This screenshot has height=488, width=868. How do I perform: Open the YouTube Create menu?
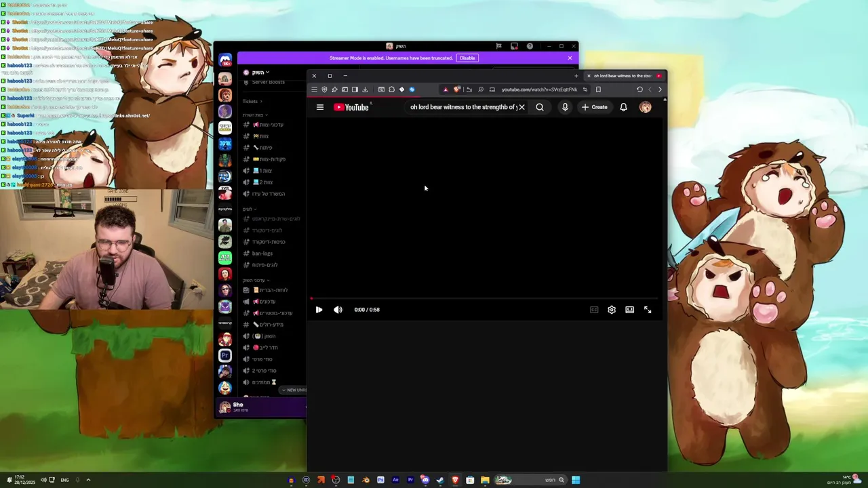click(x=595, y=107)
